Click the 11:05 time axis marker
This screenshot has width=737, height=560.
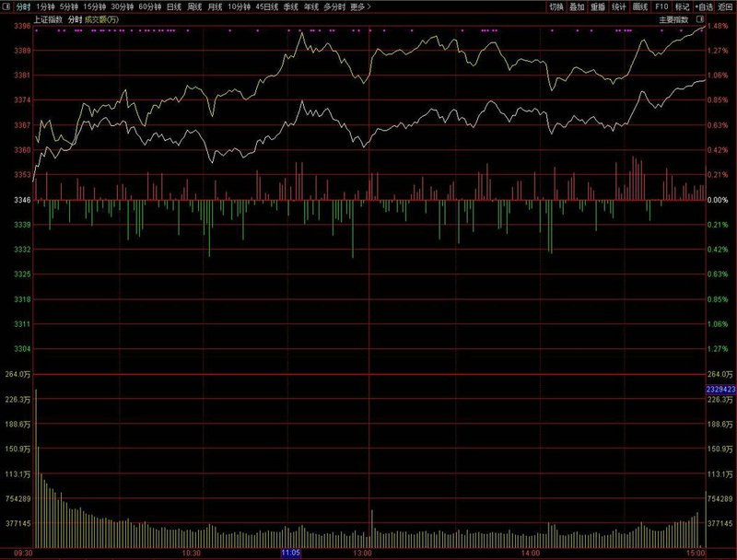click(290, 553)
